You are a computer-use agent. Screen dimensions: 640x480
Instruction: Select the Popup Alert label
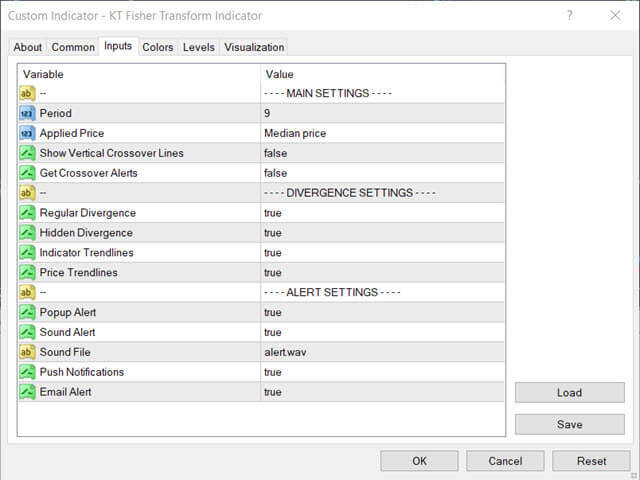pos(68,313)
